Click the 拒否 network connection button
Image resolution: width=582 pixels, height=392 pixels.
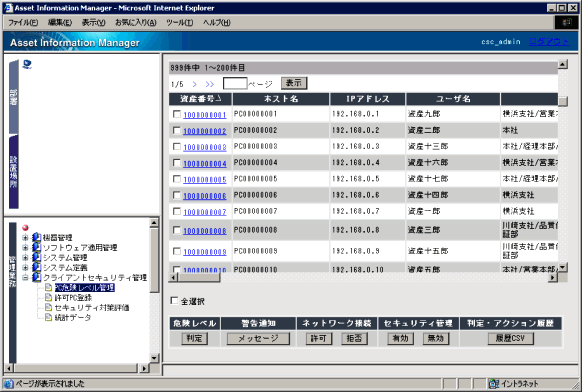pyautogui.click(x=354, y=338)
